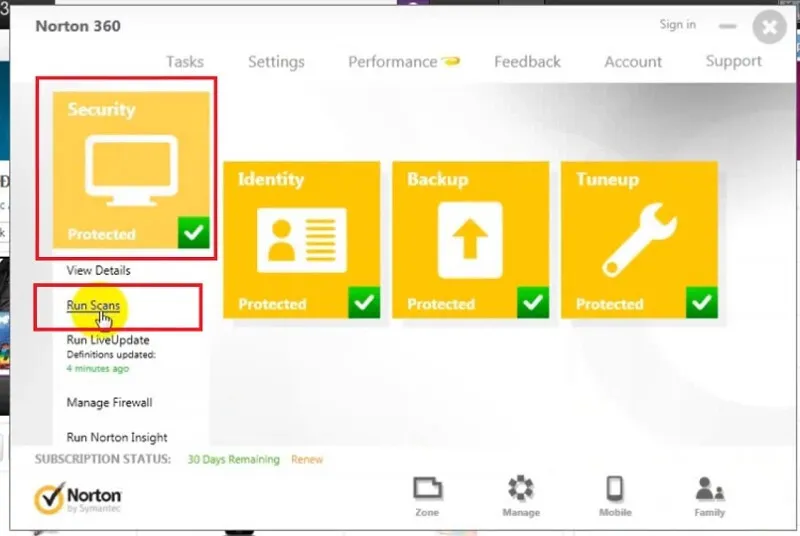
Task: Open the Account menu item
Action: [x=633, y=62]
